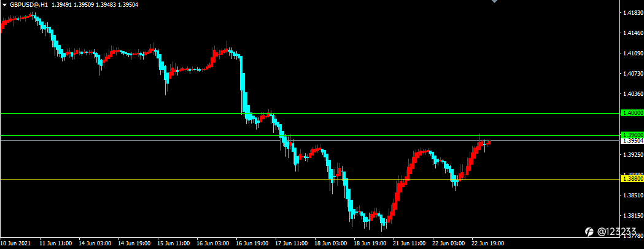This screenshot has width=644, height=249.
Task: Click the 1.41830 price axis label
Action: 632,13
